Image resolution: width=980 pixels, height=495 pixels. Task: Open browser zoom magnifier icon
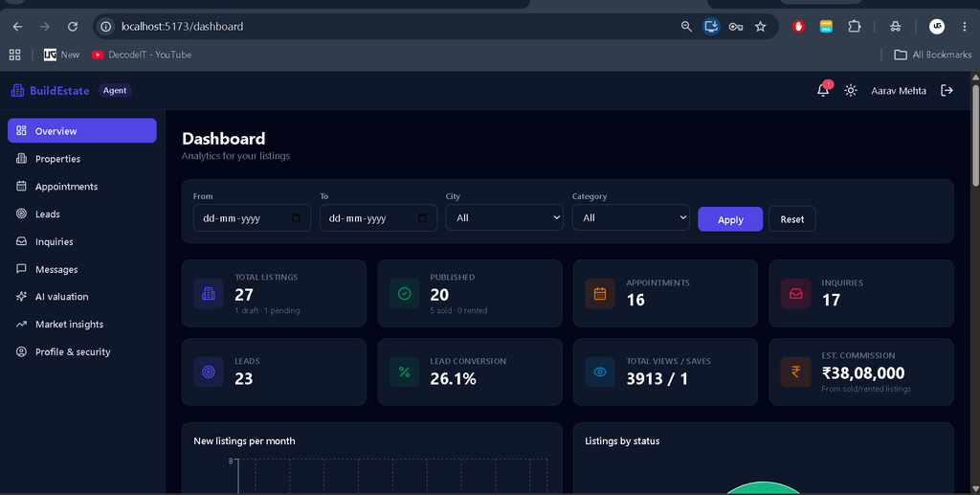686,26
